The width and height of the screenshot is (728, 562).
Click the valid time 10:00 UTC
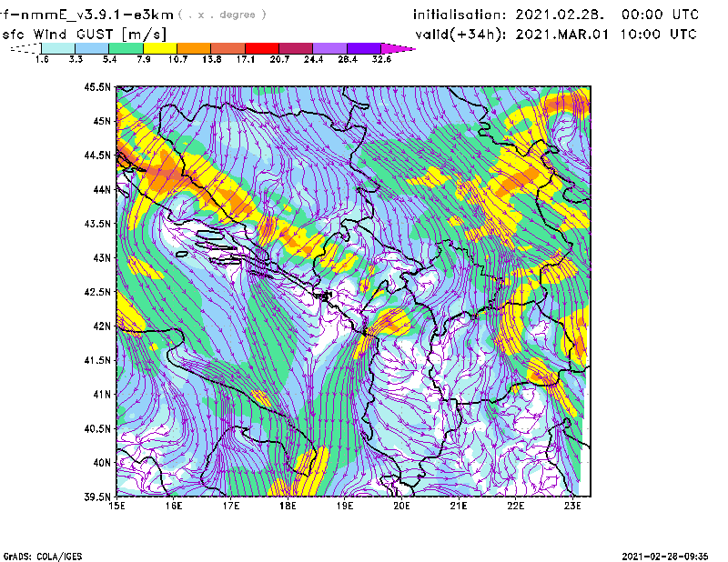pos(658,35)
